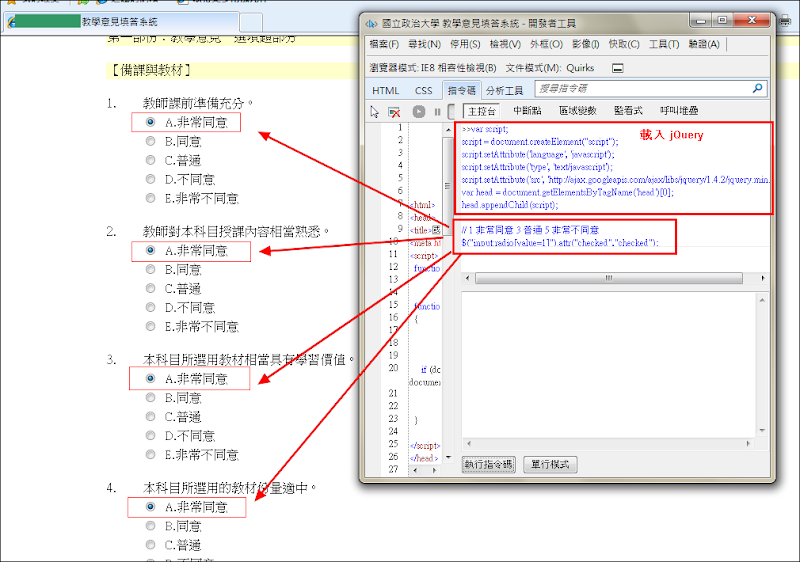Open a new browser tab
The height and width of the screenshot is (562, 800).
(251, 22)
